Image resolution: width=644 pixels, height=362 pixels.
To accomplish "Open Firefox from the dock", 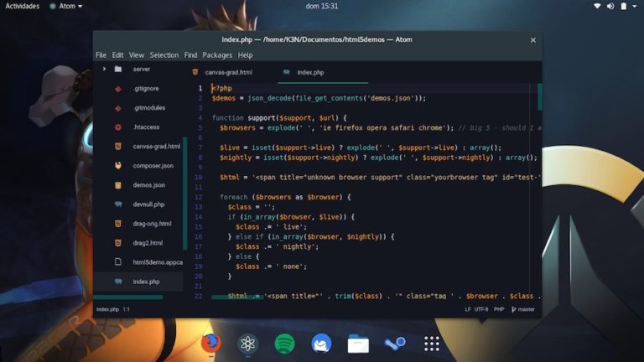I will coord(210,343).
